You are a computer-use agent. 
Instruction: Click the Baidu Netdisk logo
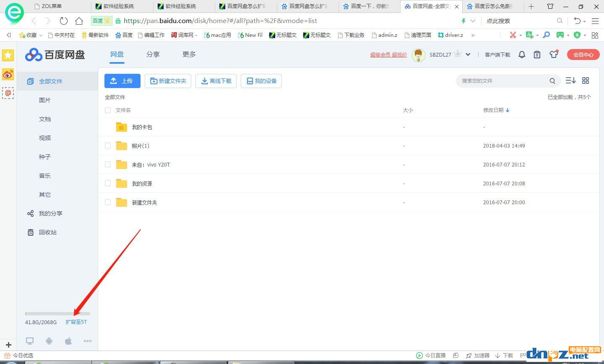click(x=55, y=55)
